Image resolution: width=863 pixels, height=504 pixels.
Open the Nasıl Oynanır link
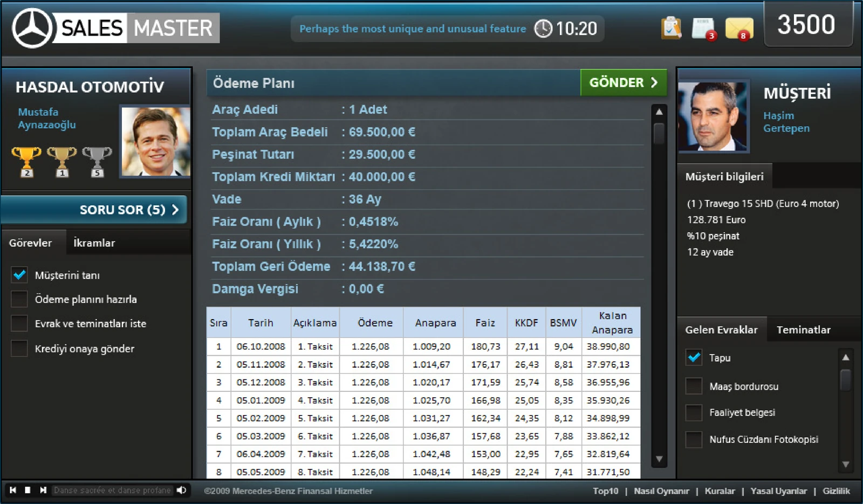click(x=661, y=491)
